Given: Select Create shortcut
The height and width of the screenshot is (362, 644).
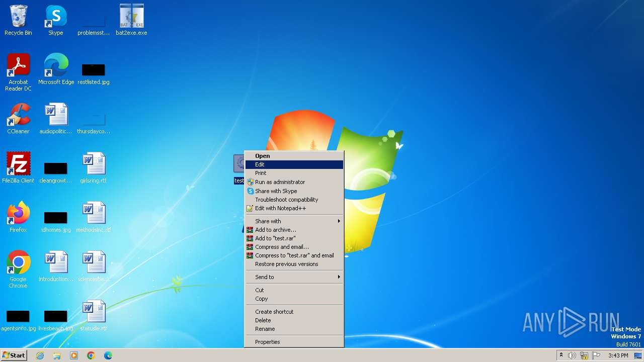Looking at the screenshot, I should (294, 312).
